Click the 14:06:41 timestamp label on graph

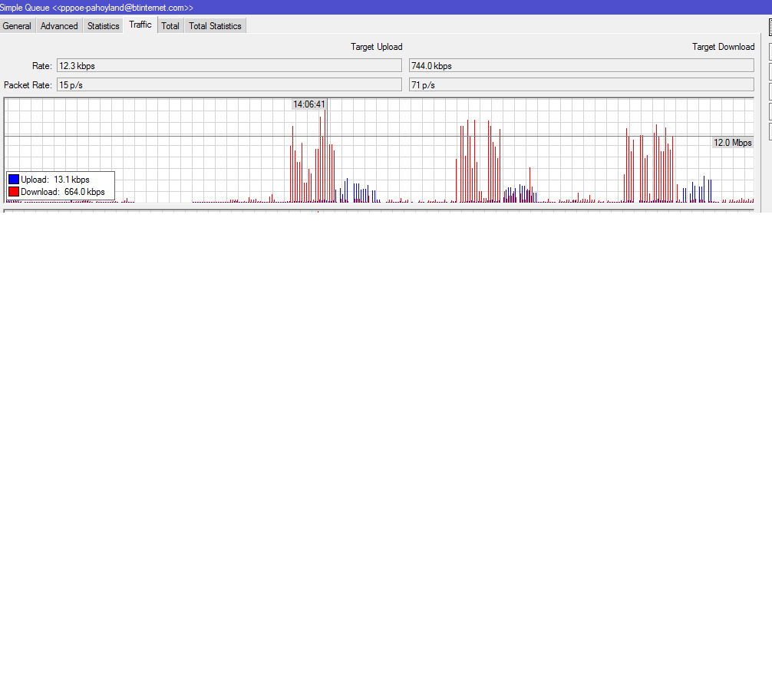click(x=309, y=104)
